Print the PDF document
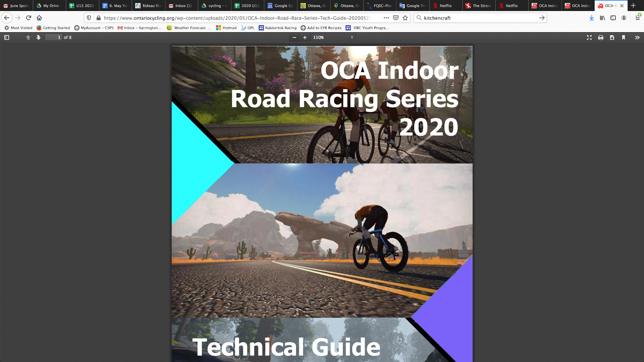The width and height of the screenshot is (644, 362). pos(601,37)
